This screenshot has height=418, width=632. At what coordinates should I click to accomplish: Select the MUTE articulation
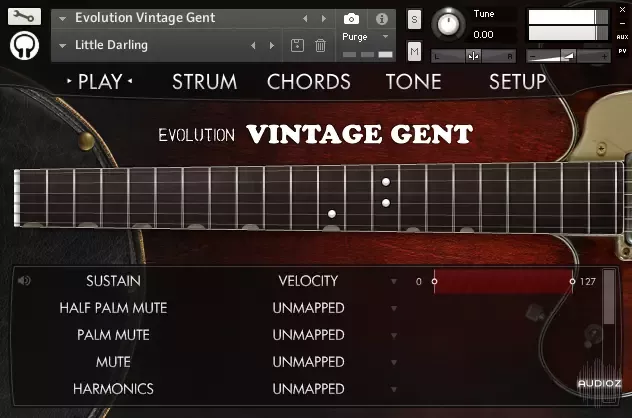click(113, 362)
